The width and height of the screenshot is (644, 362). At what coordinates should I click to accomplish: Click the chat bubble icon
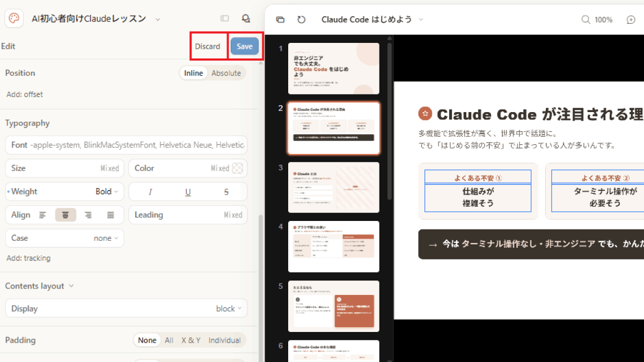tap(246, 19)
